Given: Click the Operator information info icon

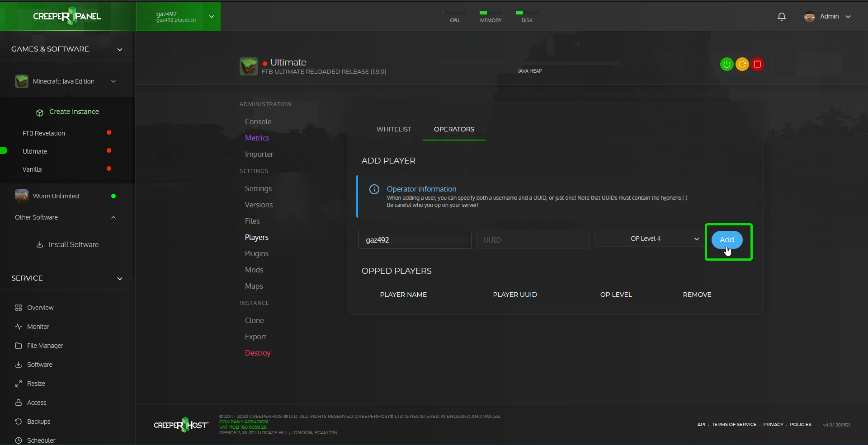Looking at the screenshot, I should [374, 189].
